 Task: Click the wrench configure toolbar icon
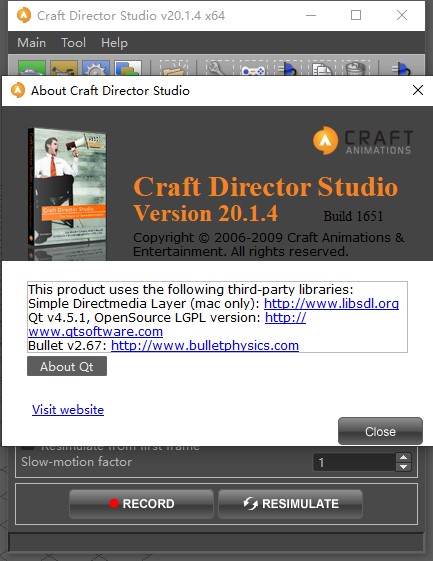[x=219, y=68]
